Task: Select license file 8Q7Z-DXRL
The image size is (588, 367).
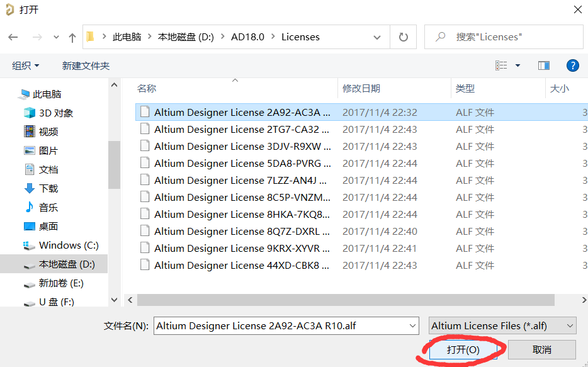Action: (x=242, y=231)
